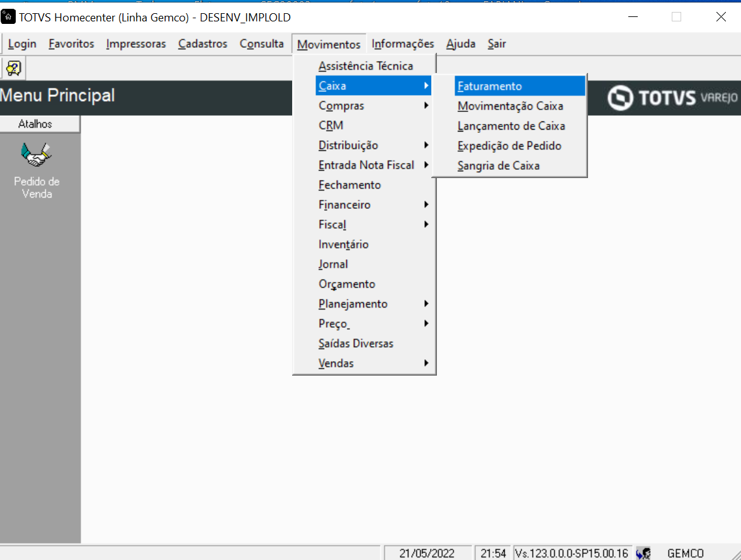Open the Impressoras menu

[136, 44]
